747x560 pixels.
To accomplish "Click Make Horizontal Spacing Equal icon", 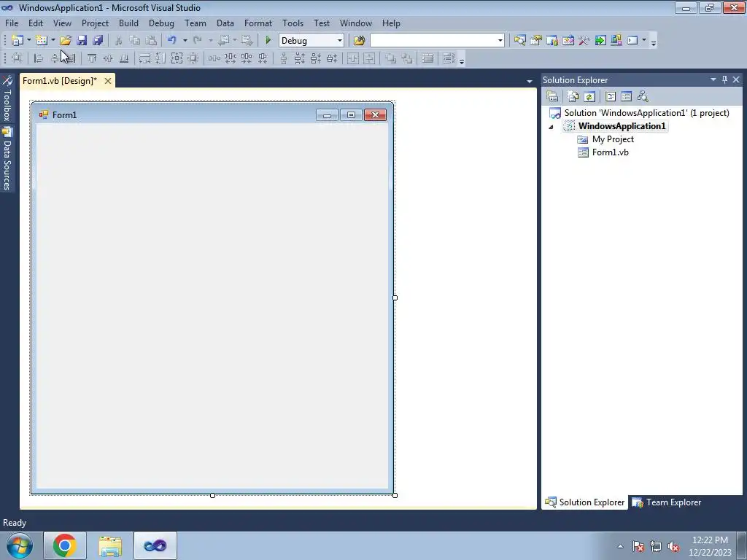I will (x=214, y=58).
